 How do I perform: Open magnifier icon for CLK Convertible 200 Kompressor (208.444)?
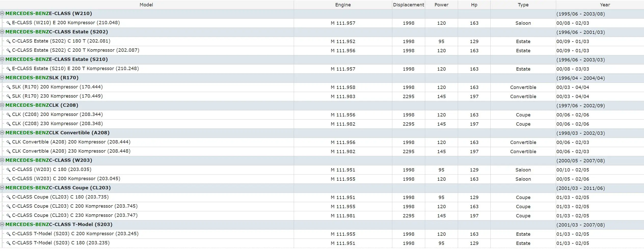pyautogui.click(x=8, y=142)
